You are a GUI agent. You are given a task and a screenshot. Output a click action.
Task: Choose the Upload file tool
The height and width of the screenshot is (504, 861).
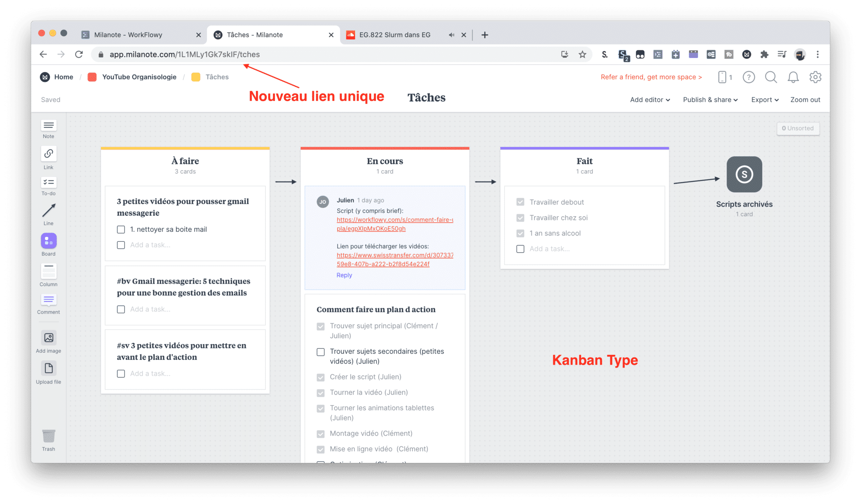[x=48, y=373]
